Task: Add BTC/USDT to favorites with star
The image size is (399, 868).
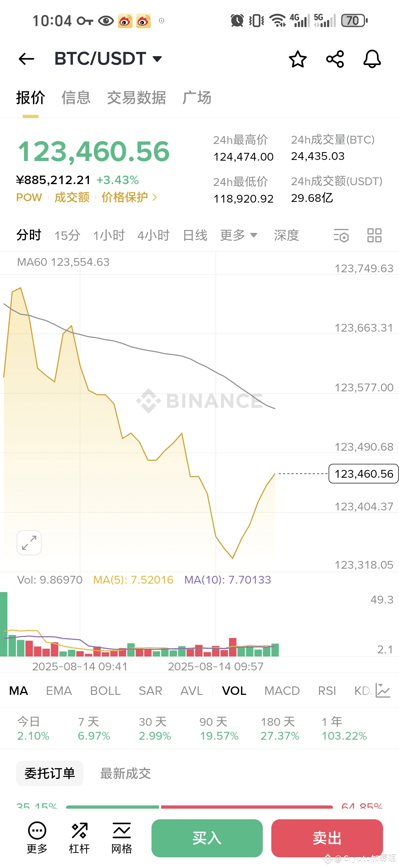Action: [x=298, y=59]
